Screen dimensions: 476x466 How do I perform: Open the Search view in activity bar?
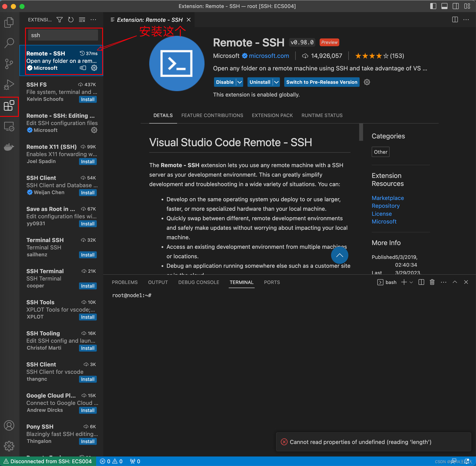pos(9,43)
